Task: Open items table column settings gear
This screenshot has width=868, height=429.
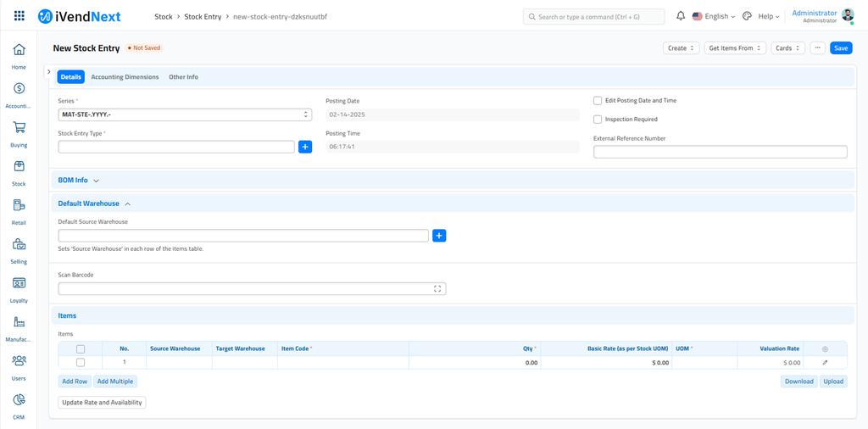Action: pos(825,349)
